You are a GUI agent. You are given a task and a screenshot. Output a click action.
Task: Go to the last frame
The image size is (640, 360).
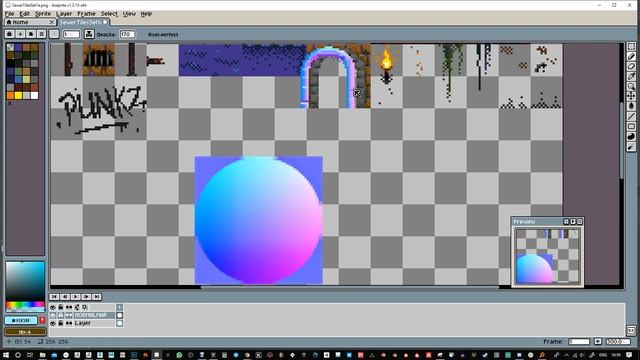click(97, 297)
